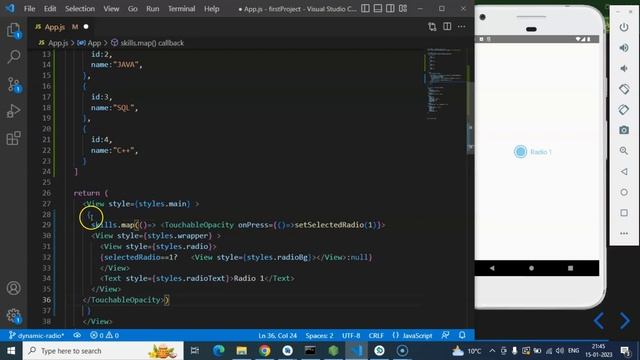This screenshot has width=640, height=360.
Task: Open the Go menu
Action: (133, 9)
